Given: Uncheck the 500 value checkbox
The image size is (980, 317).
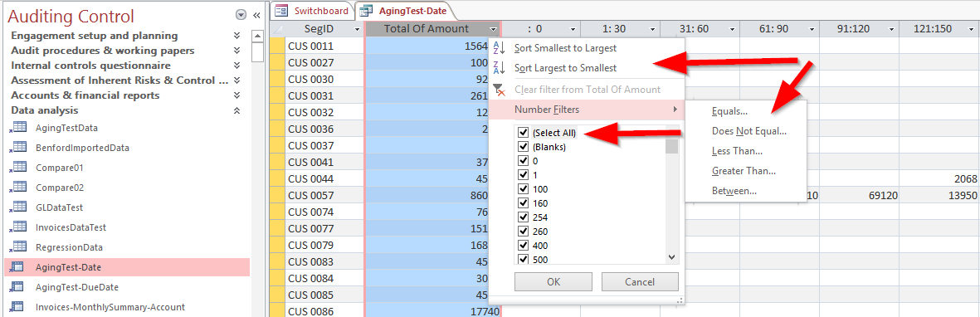Looking at the screenshot, I should point(523,259).
